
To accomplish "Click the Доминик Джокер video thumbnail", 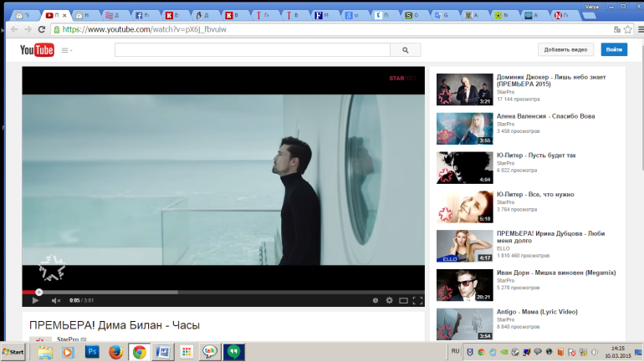I will click(x=464, y=89).
